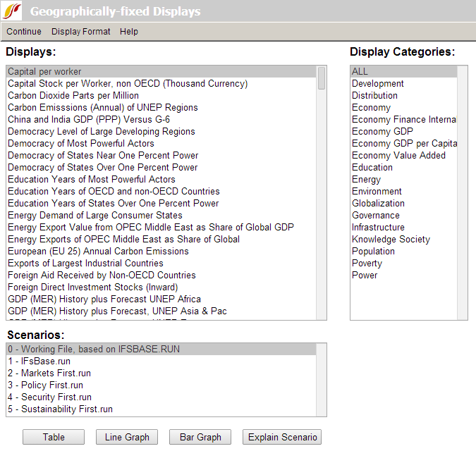Click the Line Graph button
This screenshot has height=451, width=476.
(127, 437)
